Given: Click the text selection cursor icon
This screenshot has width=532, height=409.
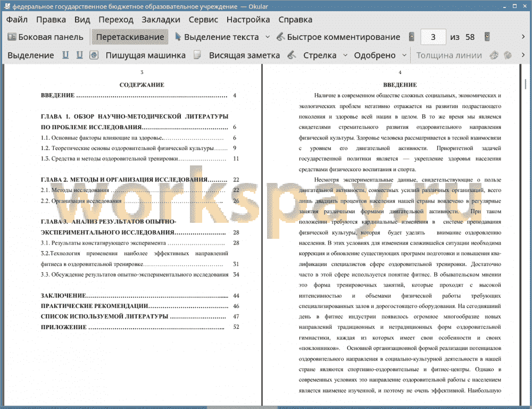Looking at the screenshot, I should (178, 37).
